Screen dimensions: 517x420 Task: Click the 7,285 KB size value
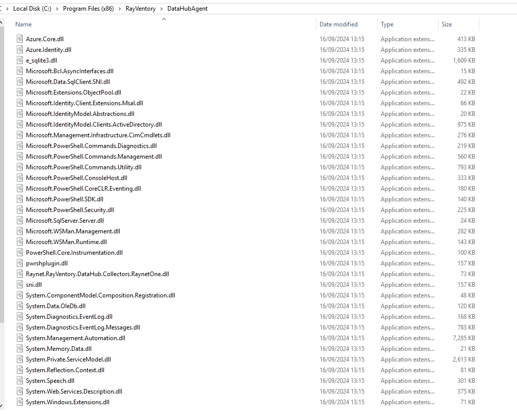click(464, 338)
